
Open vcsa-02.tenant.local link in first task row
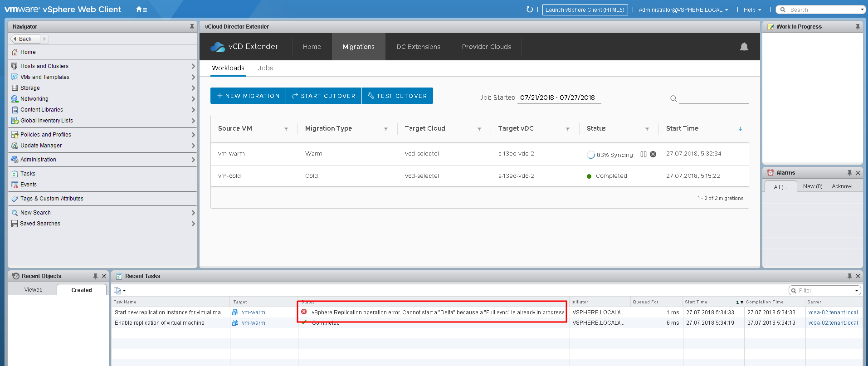pos(833,312)
